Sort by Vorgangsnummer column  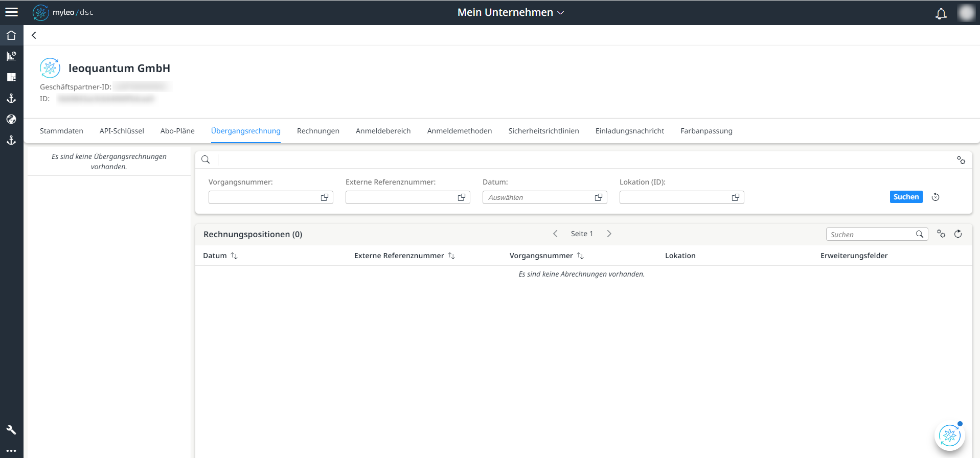580,256
